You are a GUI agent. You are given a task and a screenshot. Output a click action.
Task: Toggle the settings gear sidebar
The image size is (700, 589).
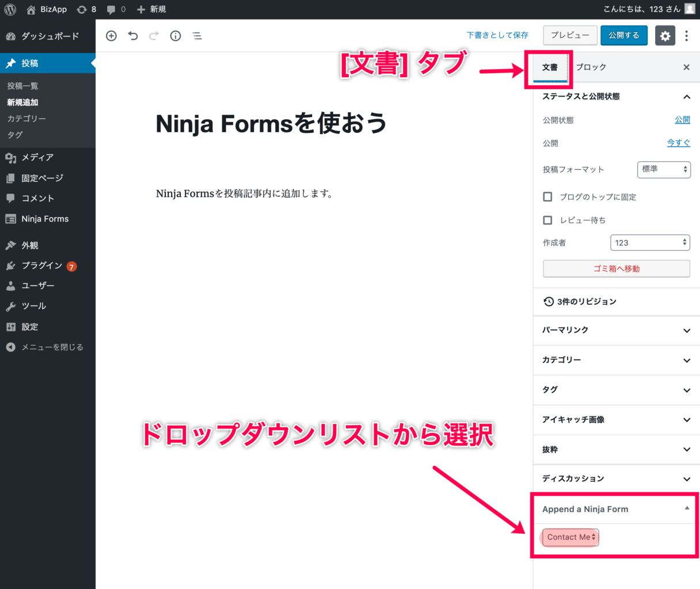665,36
